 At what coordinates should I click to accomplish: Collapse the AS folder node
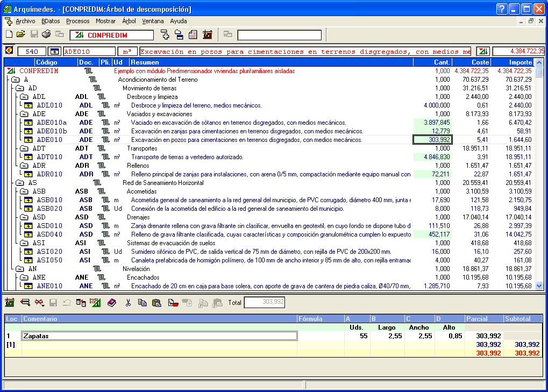pyautogui.click(x=19, y=183)
